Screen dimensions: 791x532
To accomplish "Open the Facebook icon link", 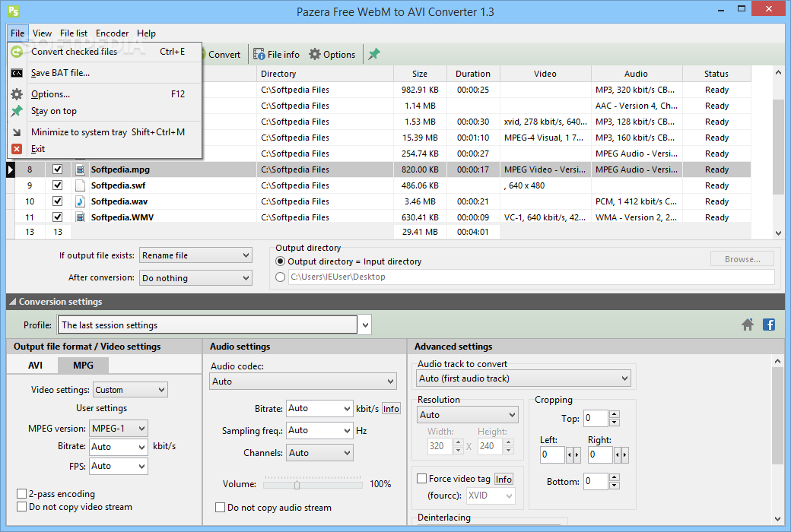I will 769,325.
